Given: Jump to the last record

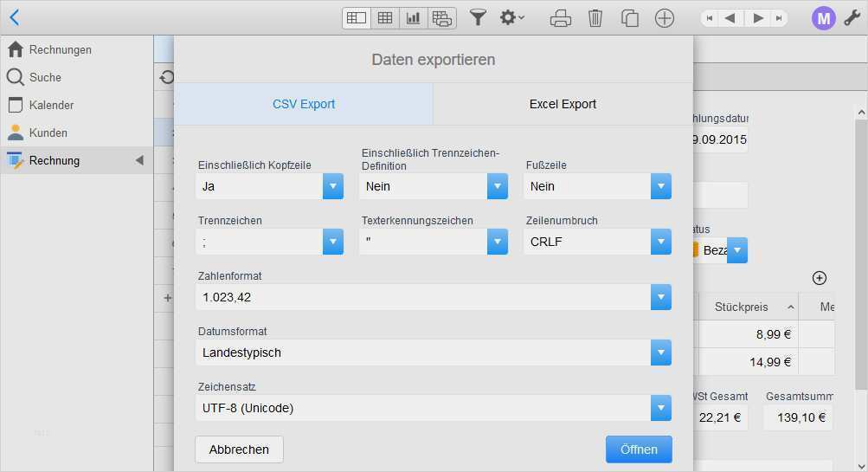Looking at the screenshot, I should tap(779, 18).
